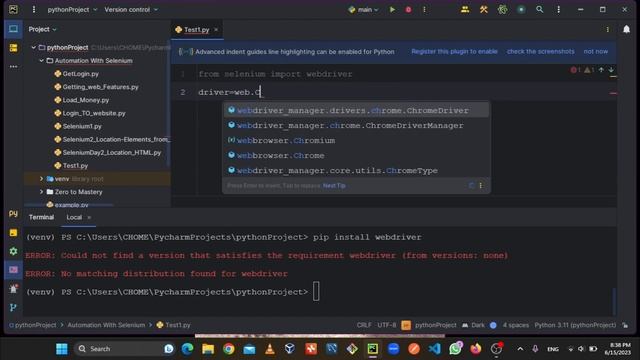Select webdriver_manager.core.utils.ChromeType suggestion
This screenshot has height=360, width=640.
356,171
